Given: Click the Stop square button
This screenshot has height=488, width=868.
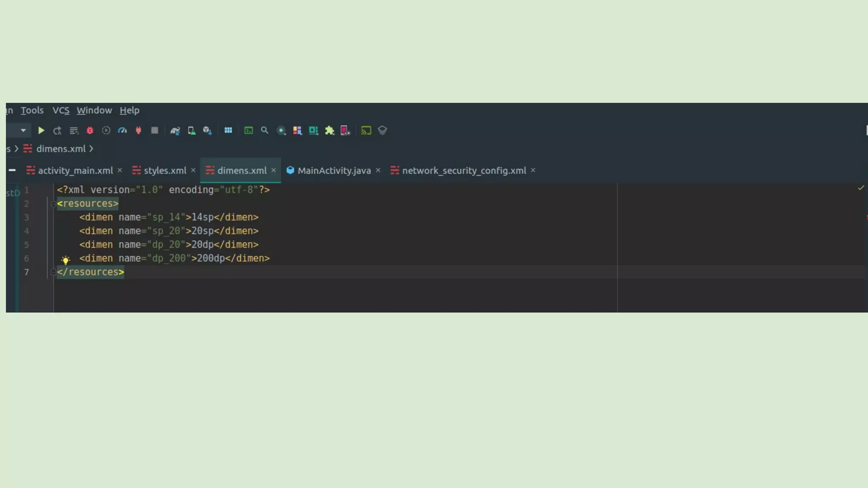Looking at the screenshot, I should tap(155, 130).
